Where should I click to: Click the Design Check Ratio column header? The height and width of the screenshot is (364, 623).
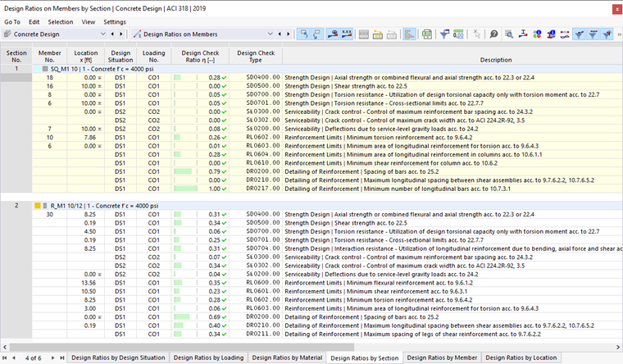200,57
